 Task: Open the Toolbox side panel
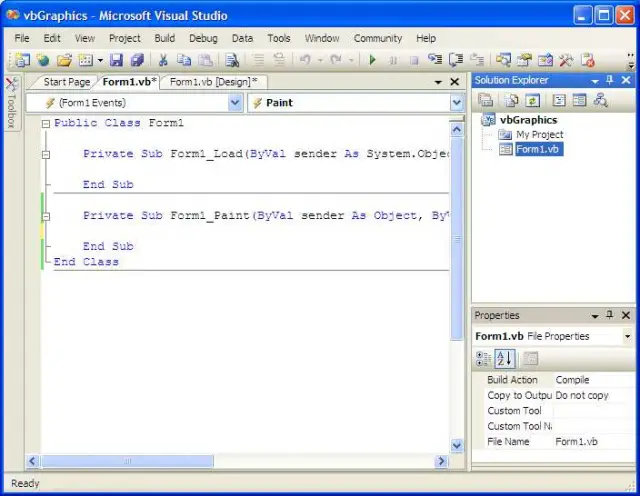[11, 104]
